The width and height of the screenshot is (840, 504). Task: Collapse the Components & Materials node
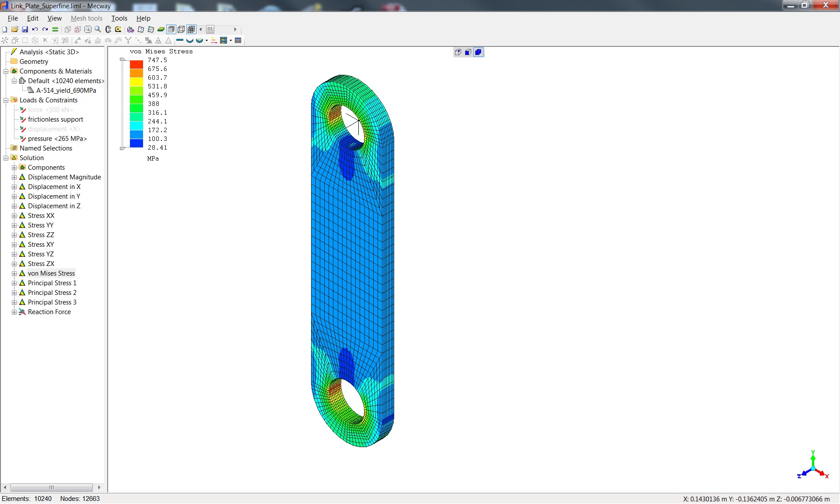tap(6, 71)
